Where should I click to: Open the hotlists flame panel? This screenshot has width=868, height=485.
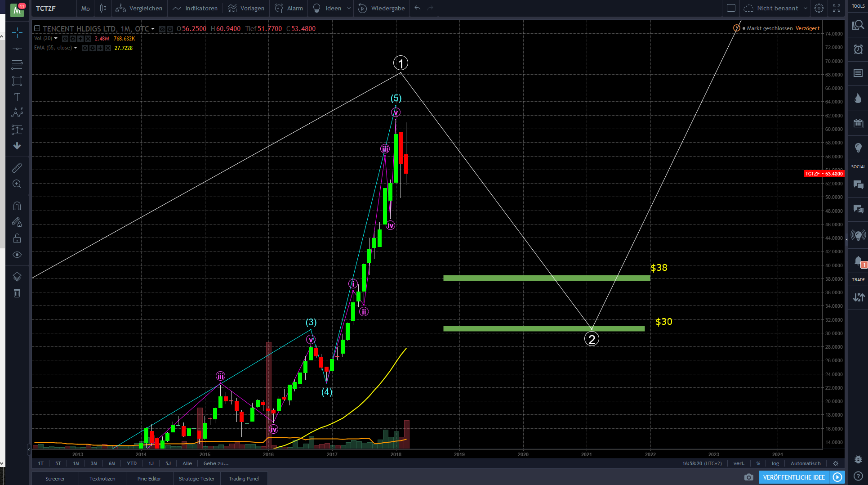[858, 99]
